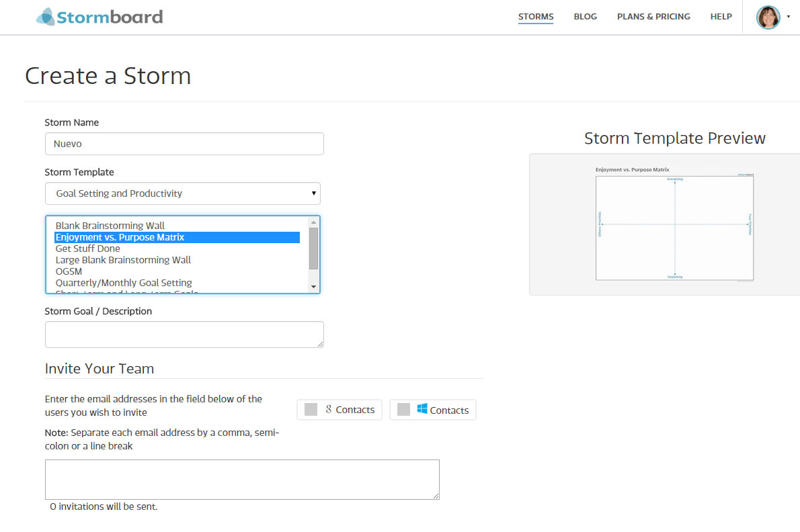
Task: Expand the account menu caret beside avatar
Action: click(788, 17)
